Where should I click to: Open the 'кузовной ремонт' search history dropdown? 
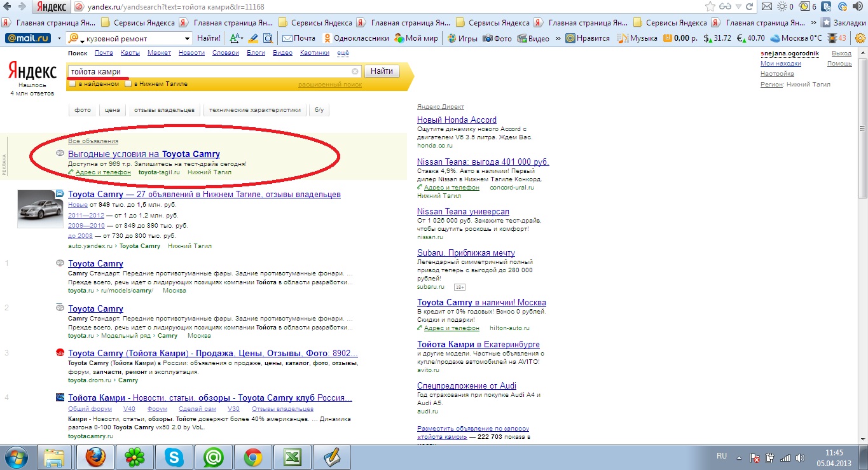pyautogui.click(x=187, y=39)
